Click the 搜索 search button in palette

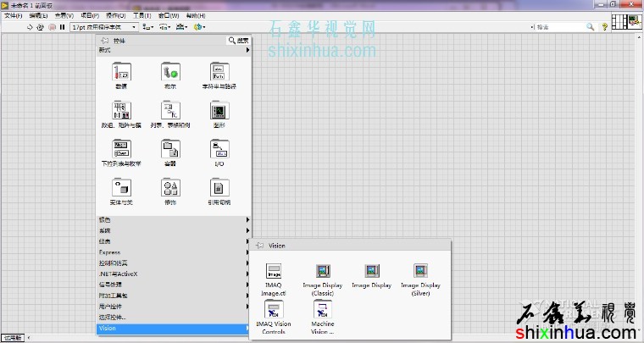pos(238,40)
